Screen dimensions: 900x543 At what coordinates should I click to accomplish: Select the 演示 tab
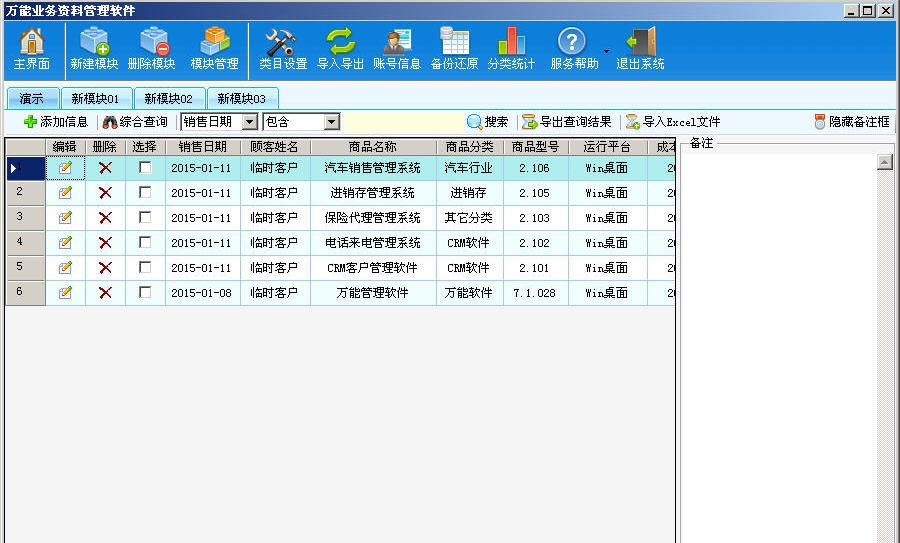coord(31,98)
